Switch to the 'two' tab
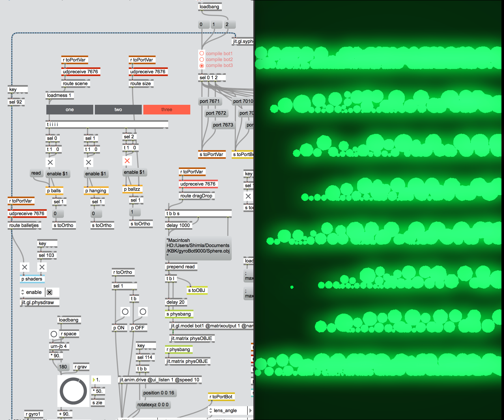Image resolution: width=504 pixels, height=420 pixels. coord(118,110)
